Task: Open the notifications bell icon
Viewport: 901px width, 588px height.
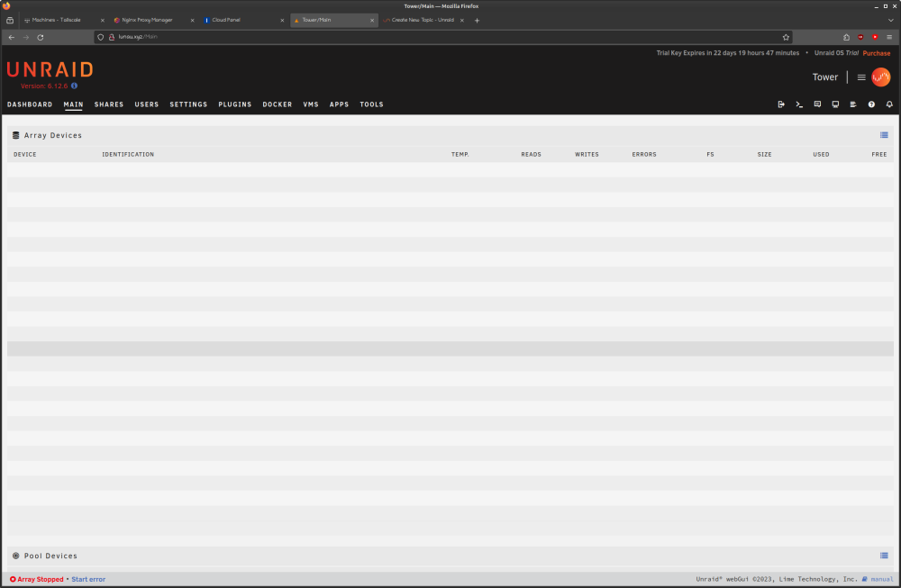Action: (x=889, y=104)
